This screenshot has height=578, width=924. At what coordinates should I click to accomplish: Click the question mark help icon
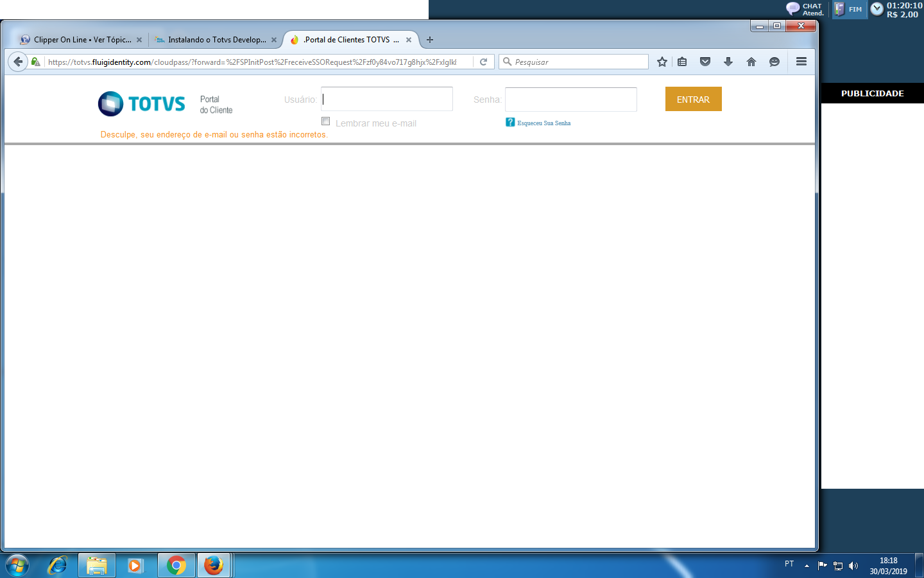coord(510,122)
